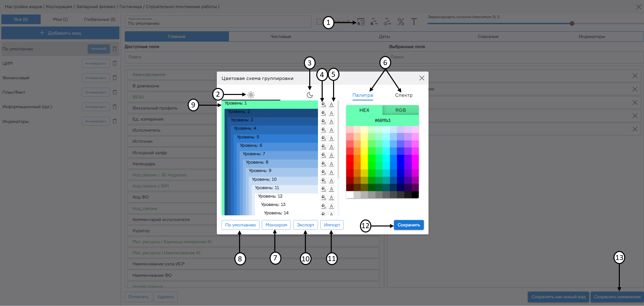Click the percent icon in top toolbar

[x=401, y=22]
